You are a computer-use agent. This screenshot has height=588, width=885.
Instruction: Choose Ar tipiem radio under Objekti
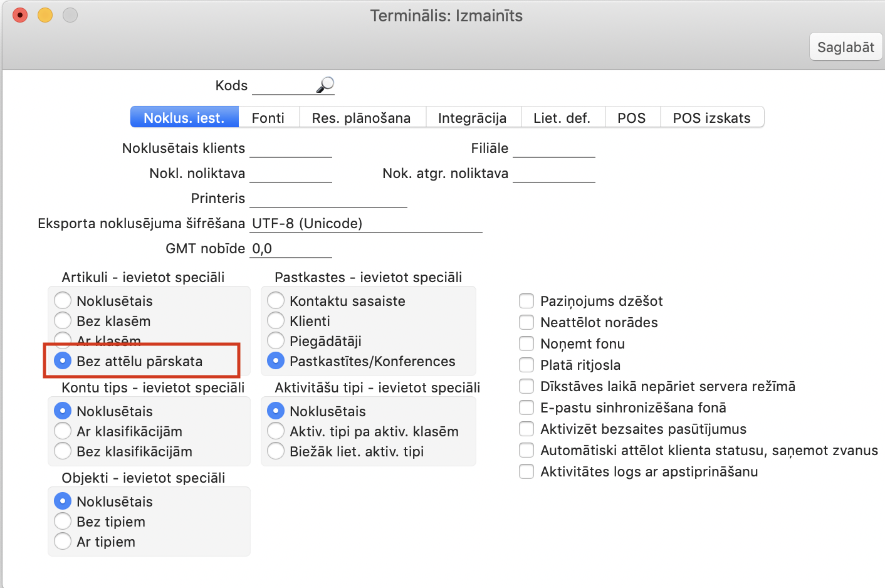pos(63,542)
